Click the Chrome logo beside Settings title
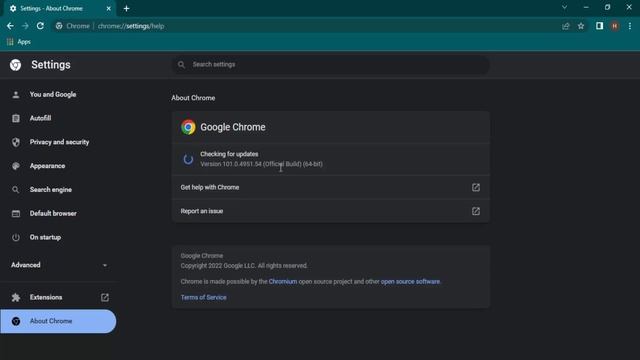Image resolution: width=640 pixels, height=360 pixels. pos(16,65)
